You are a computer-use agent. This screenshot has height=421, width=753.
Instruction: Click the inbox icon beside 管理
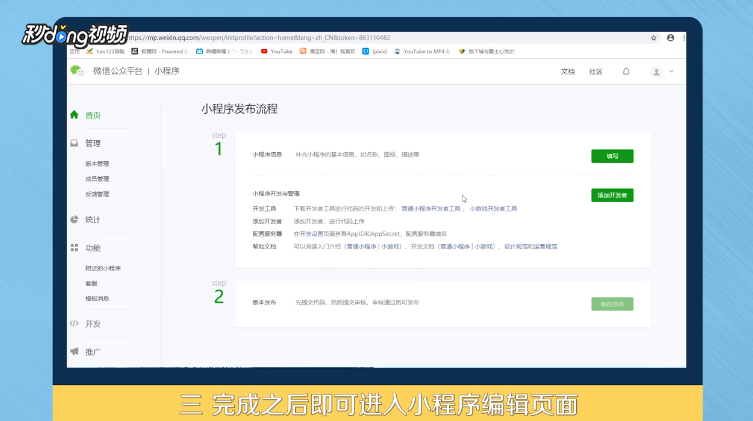pos(74,143)
